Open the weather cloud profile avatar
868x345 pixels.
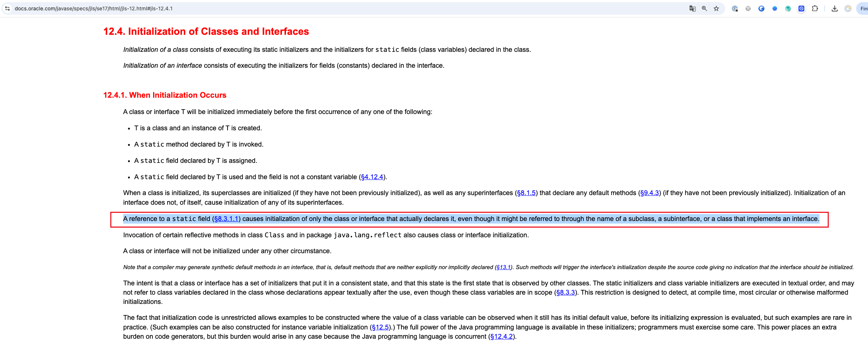848,9
